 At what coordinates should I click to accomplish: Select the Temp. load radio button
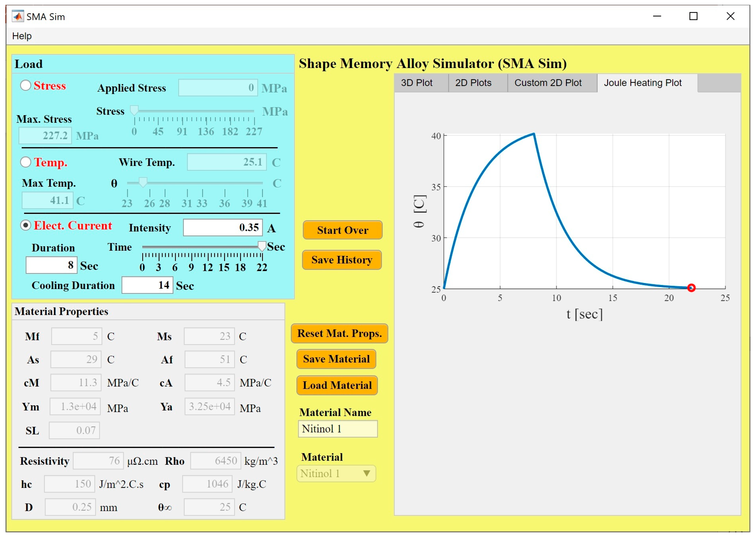(x=26, y=162)
